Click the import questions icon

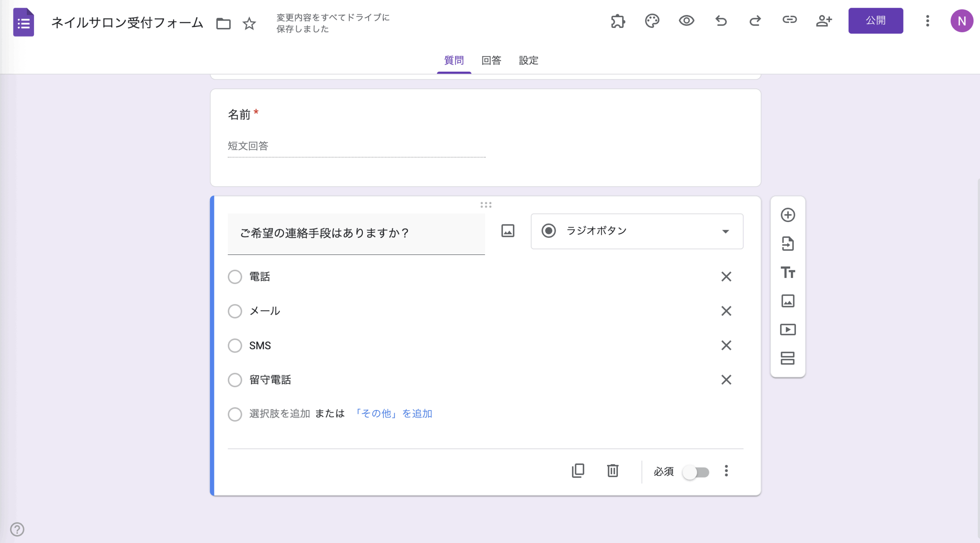787,244
